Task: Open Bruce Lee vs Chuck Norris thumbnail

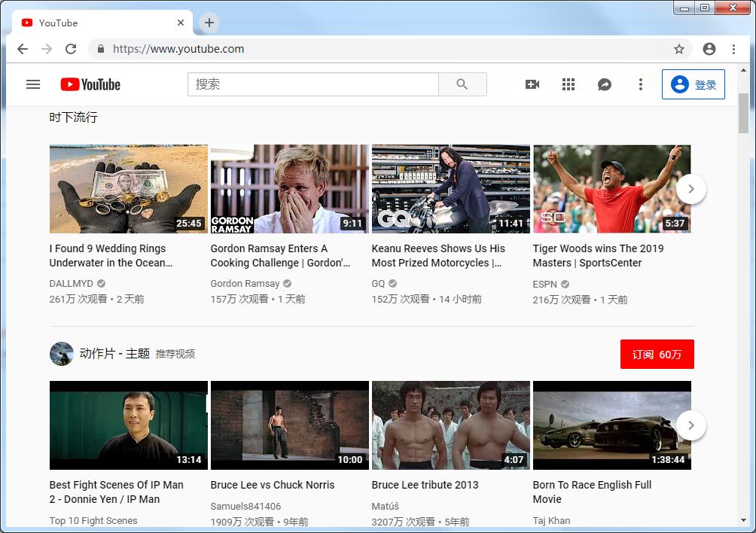Action: (x=290, y=425)
